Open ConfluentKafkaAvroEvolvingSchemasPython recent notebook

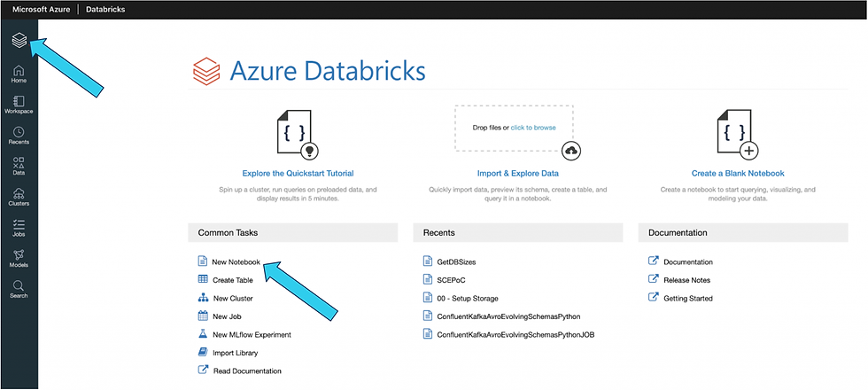click(x=508, y=317)
